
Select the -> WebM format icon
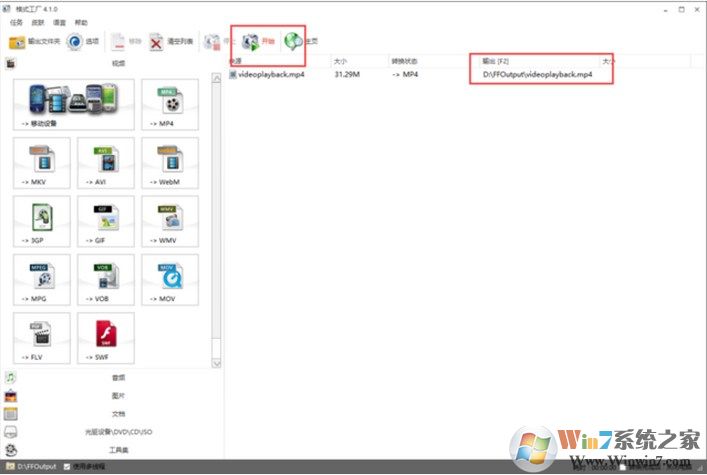pos(170,163)
